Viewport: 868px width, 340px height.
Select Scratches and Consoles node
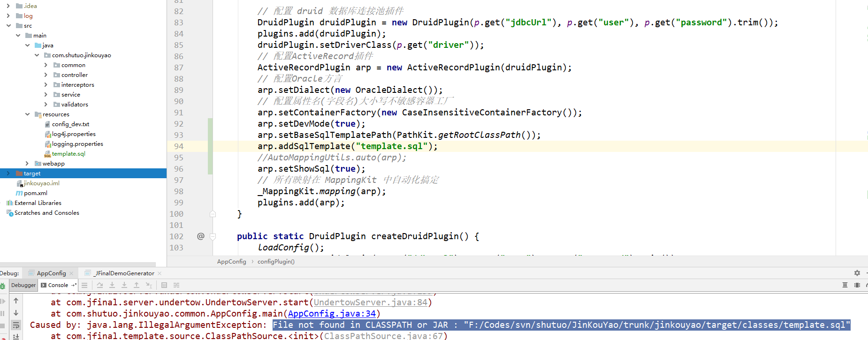click(46, 213)
